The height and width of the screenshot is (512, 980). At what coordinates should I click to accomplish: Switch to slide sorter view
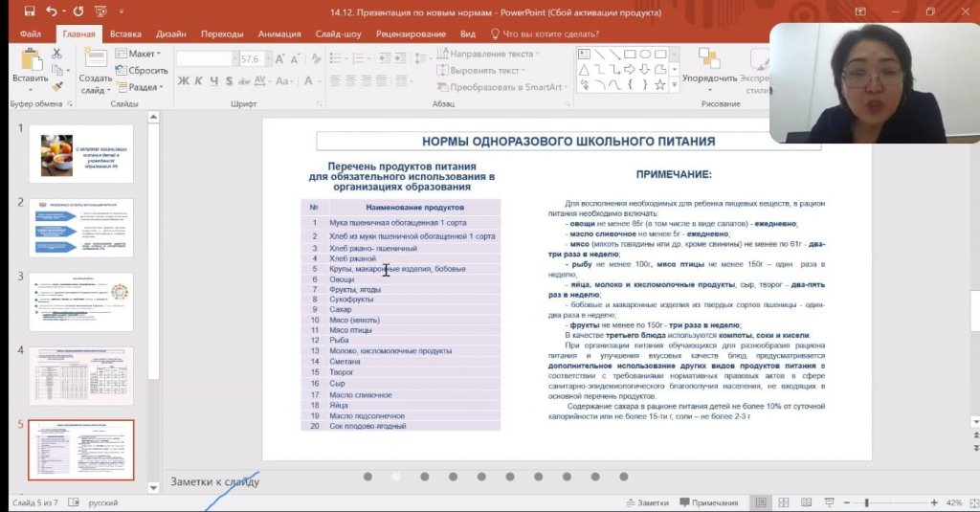(x=784, y=502)
